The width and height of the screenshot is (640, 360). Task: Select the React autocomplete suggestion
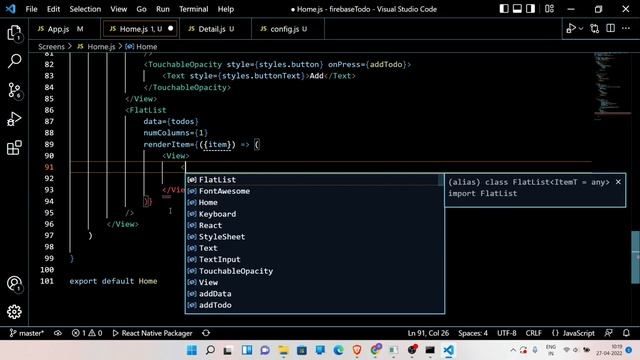click(315, 225)
